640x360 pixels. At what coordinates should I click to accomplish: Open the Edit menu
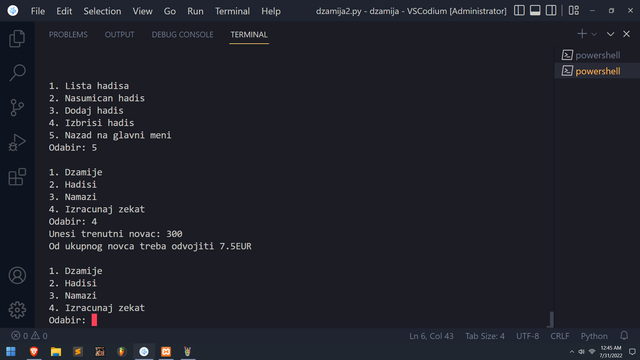pyautogui.click(x=64, y=11)
